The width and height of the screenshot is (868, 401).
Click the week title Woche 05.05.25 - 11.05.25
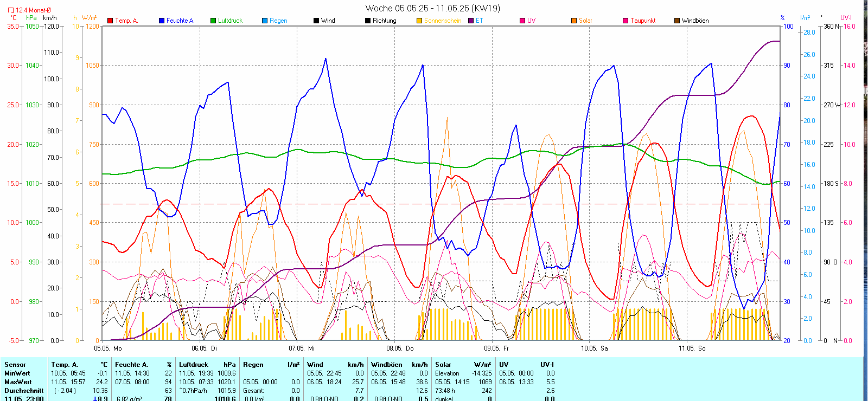click(x=432, y=8)
